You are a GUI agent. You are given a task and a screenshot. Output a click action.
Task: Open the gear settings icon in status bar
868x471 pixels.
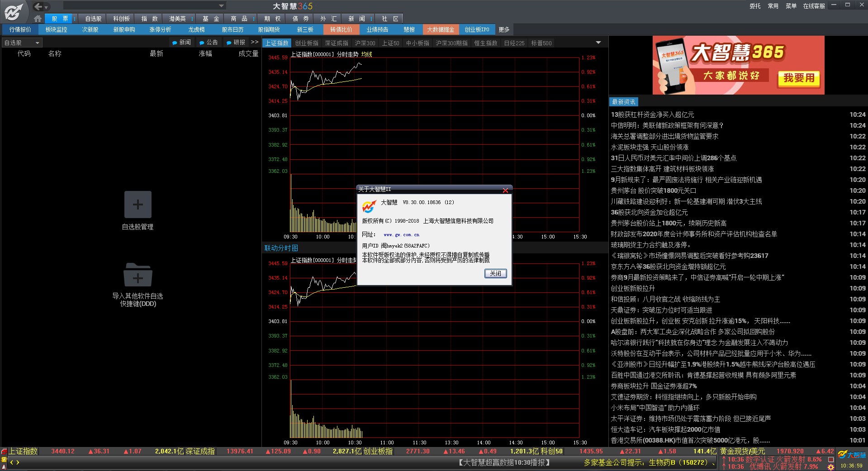click(831, 467)
